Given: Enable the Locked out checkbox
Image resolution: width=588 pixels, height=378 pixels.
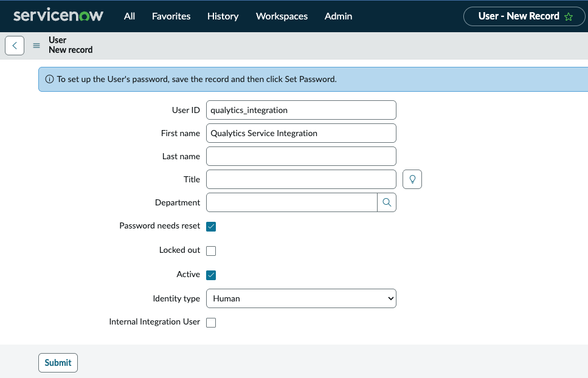Looking at the screenshot, I should [211, 250].
